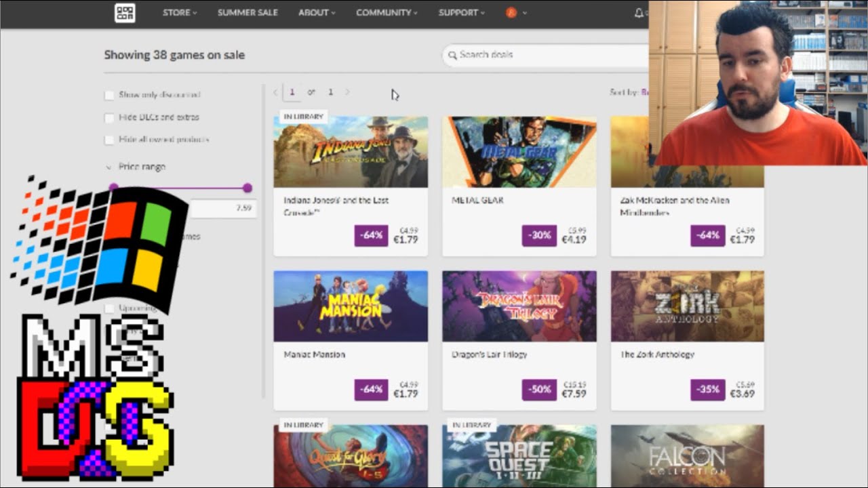Click the €4.19 price on Metal Gear
The width and height of the screenshot is (868, 488).
[574, 240]
